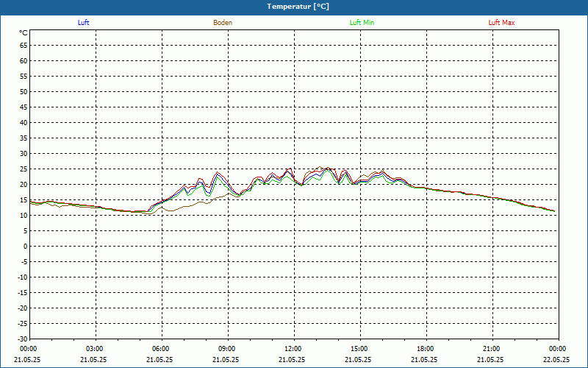Click the Temperatur [°C] chart title
This screenshot has width=588, height=368.
click(x=298, y=7)
